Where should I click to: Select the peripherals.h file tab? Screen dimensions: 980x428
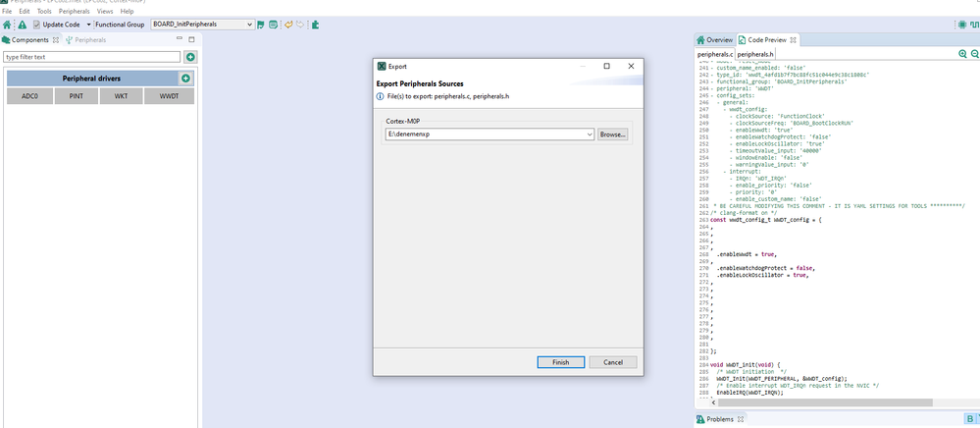click(x=755, y=54)
